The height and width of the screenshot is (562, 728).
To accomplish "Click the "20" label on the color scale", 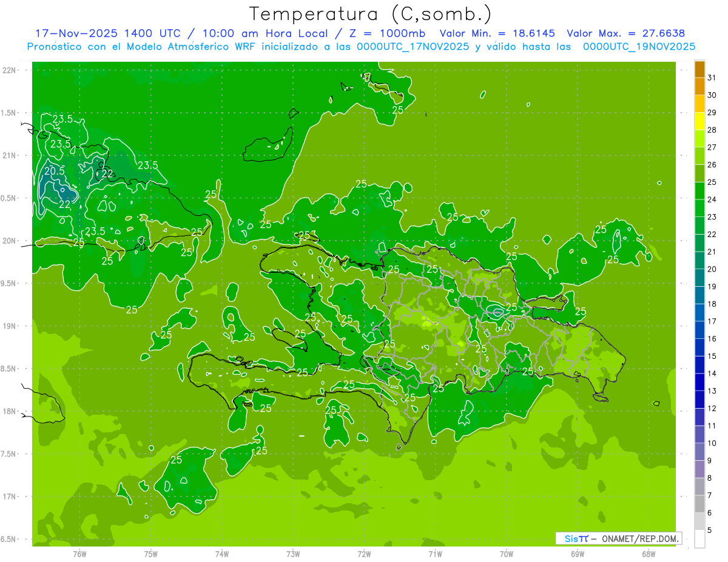I will tap(712, 269).
